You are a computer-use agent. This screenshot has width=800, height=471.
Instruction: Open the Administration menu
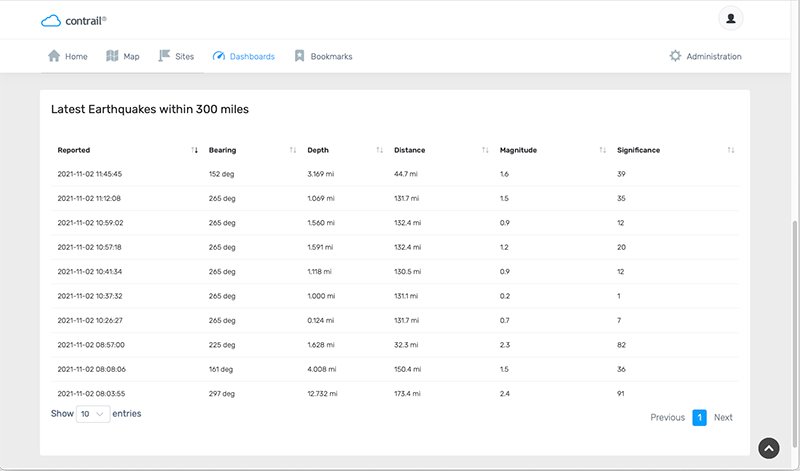pyautogui.click(x=713, y=57)
